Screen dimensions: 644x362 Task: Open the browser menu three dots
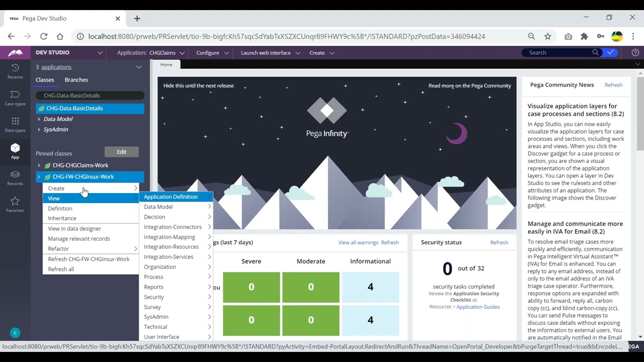pyautogui.click(x=633, y=36)
